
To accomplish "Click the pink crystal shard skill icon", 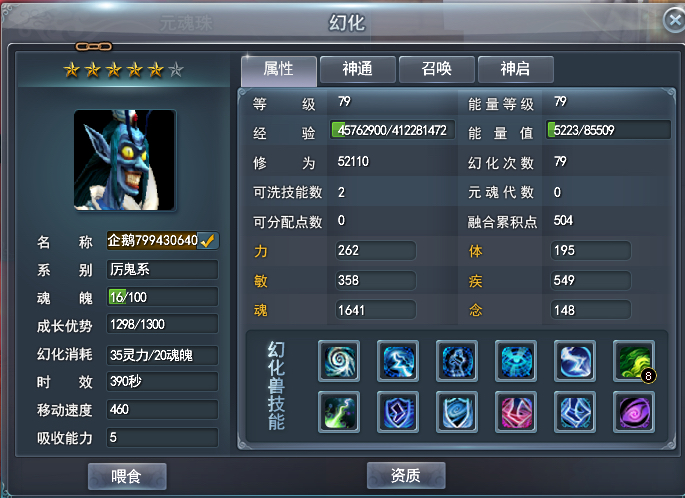I will (x=516, y=412).
